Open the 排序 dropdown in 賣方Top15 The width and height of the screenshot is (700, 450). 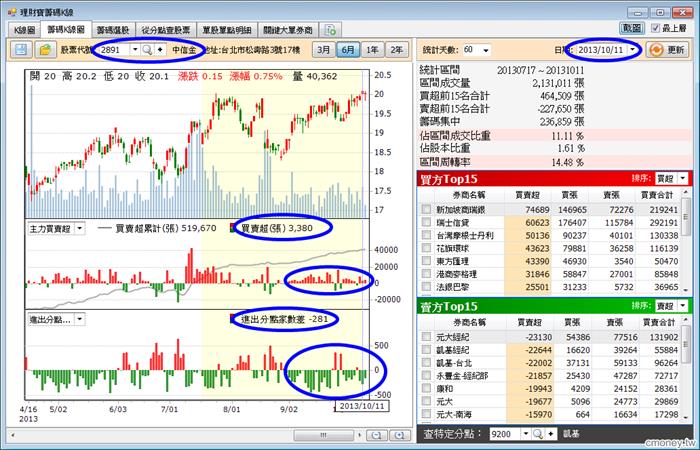click(683, 306)
